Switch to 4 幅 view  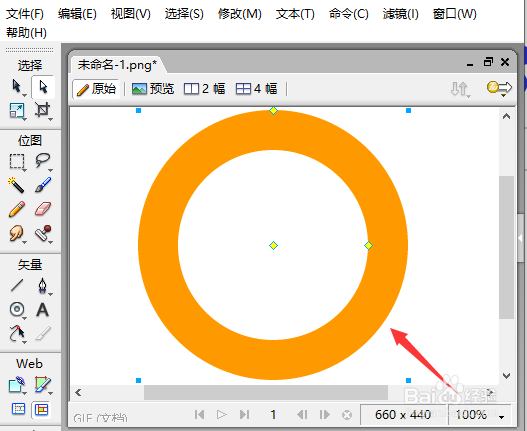(256, 89)
